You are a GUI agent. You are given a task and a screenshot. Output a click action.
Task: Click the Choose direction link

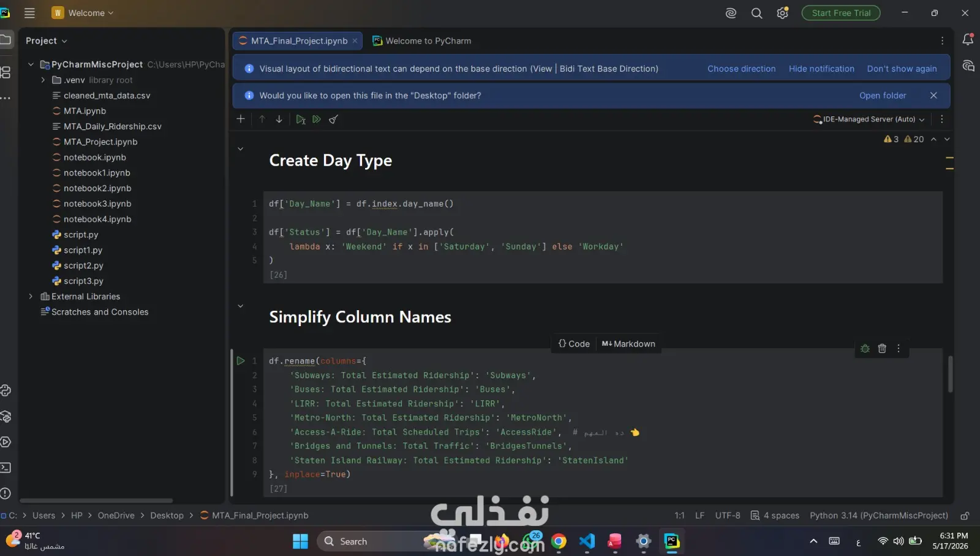[741, 69]
